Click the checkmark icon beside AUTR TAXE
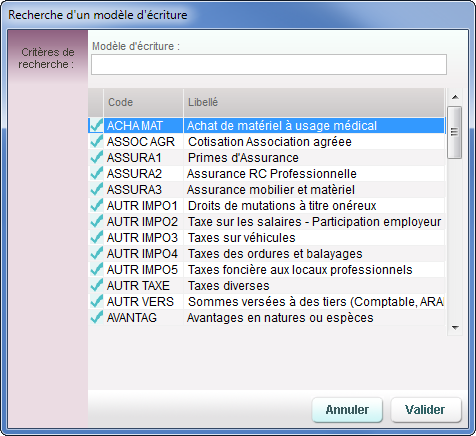The height and width of the screenshot is (436, 476). point(96,285)
